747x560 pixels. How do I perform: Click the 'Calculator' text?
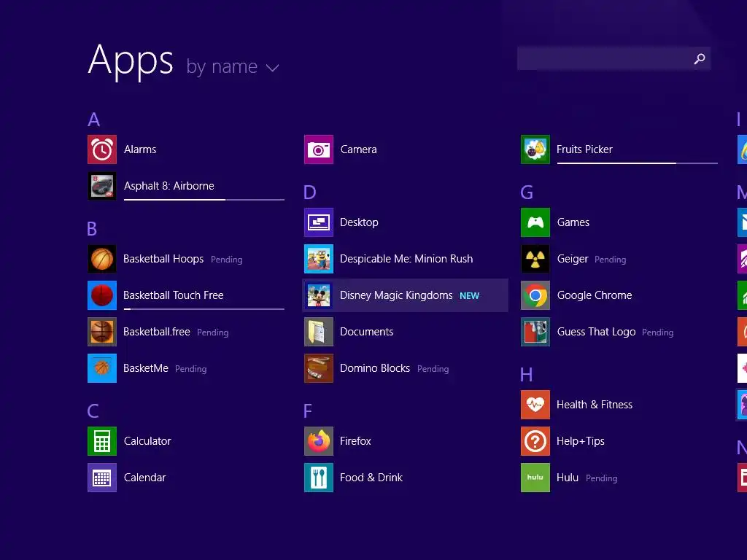(147, 441)
